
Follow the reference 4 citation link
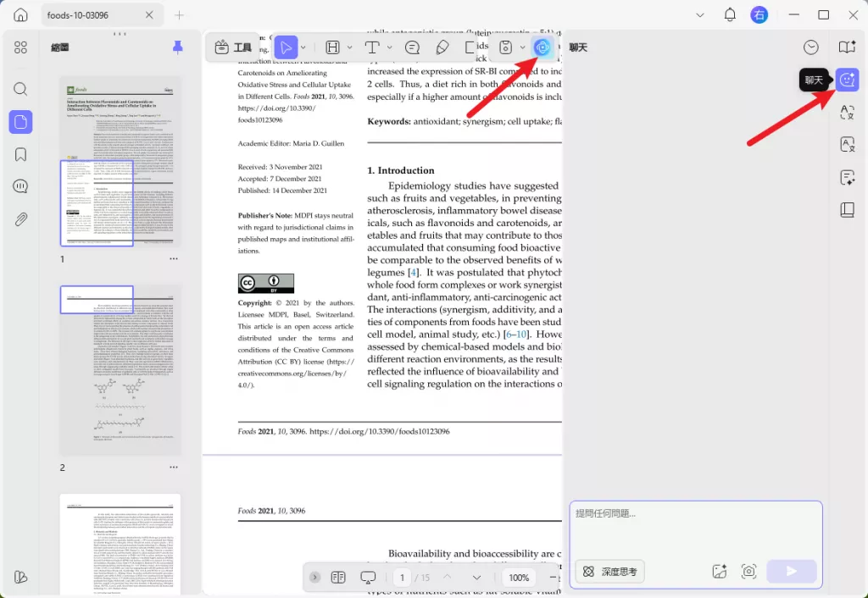coord(413,272)
